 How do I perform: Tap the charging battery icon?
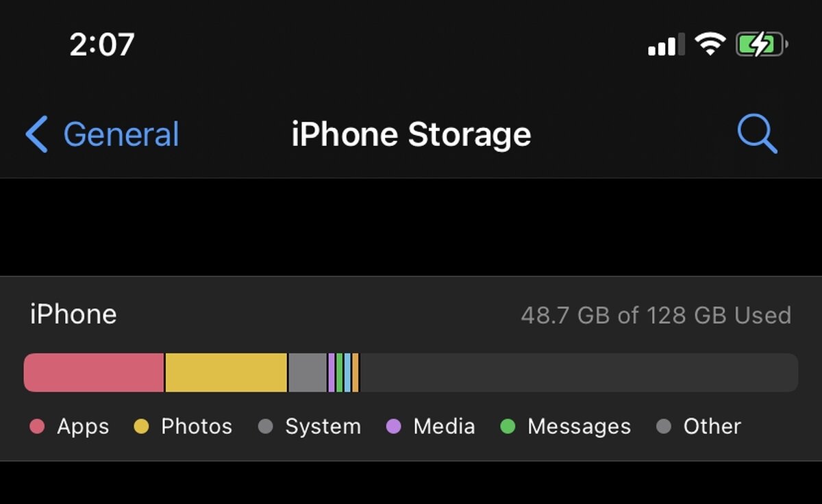[761, 45]
